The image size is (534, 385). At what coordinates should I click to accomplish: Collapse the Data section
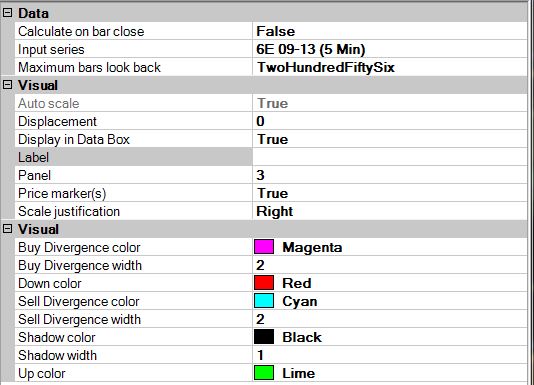click(7, 13)
